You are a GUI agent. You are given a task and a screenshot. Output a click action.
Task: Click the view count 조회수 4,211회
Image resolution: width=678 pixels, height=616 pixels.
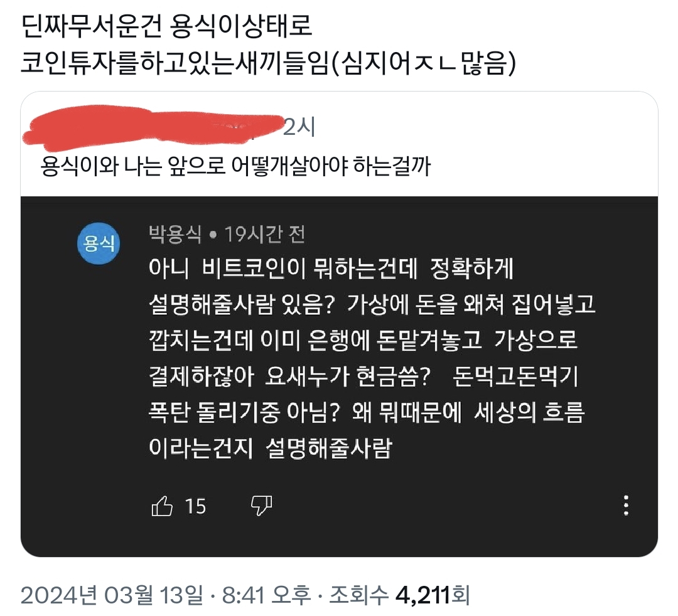[399, 596]
